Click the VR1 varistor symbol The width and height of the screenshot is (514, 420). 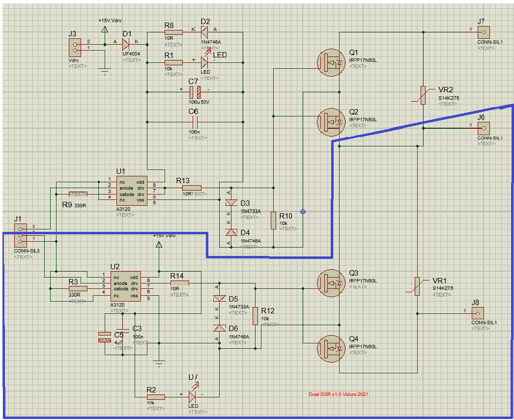pos(417,285)
